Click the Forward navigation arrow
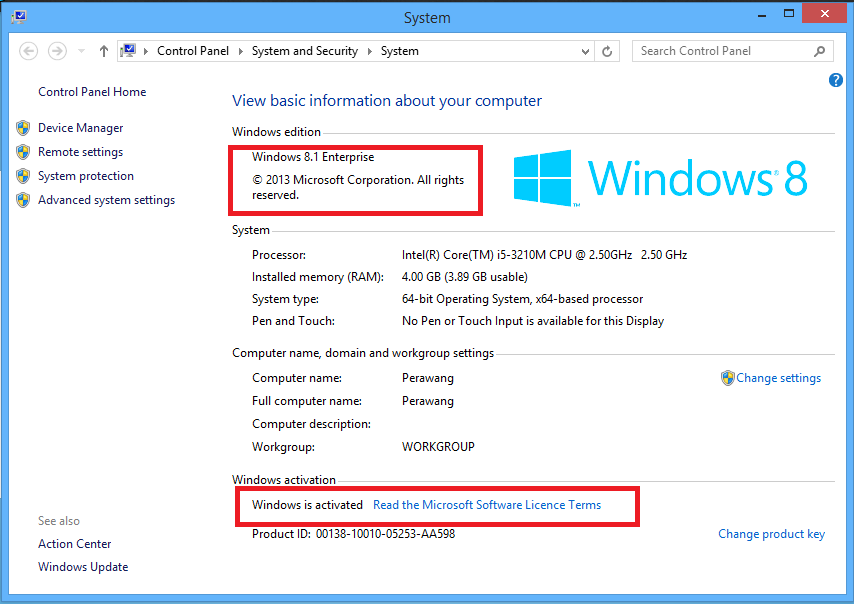 (x=57, y=51)
